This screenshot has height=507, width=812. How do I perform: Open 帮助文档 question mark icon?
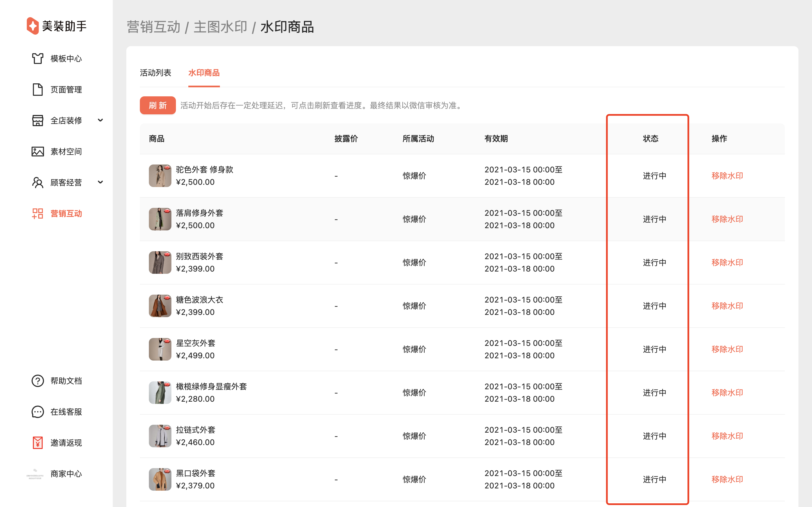pyautogui.click(x=37, y=381)
